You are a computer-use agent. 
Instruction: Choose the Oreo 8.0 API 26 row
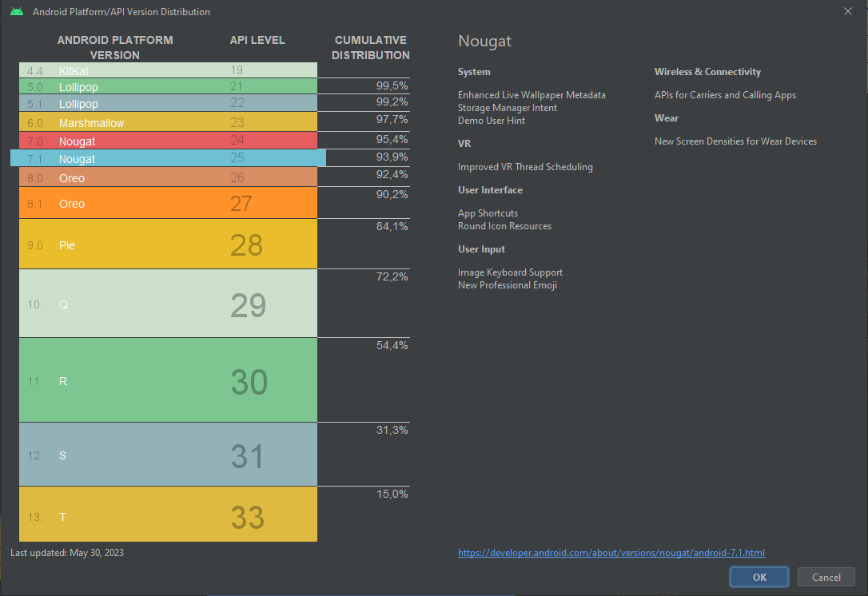pos(168,177)
